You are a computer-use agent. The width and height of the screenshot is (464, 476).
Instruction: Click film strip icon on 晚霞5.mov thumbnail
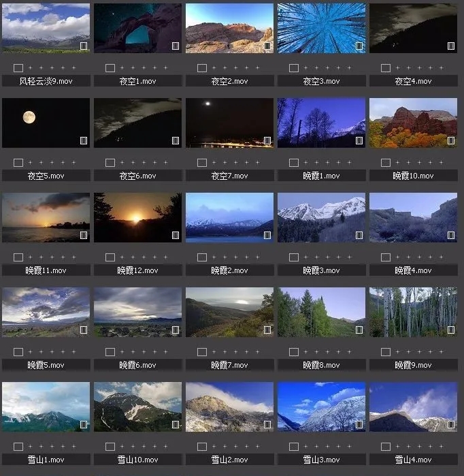pos(84,330)
